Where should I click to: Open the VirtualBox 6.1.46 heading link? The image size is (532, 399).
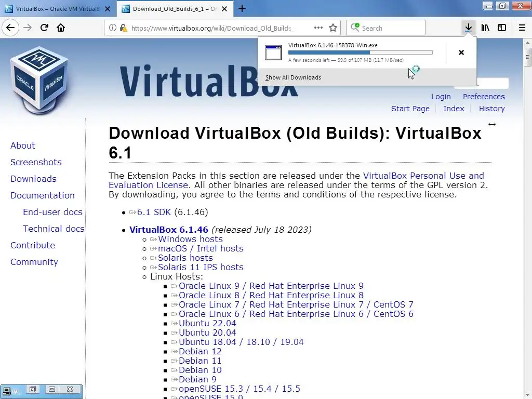[x=169, y=230]
